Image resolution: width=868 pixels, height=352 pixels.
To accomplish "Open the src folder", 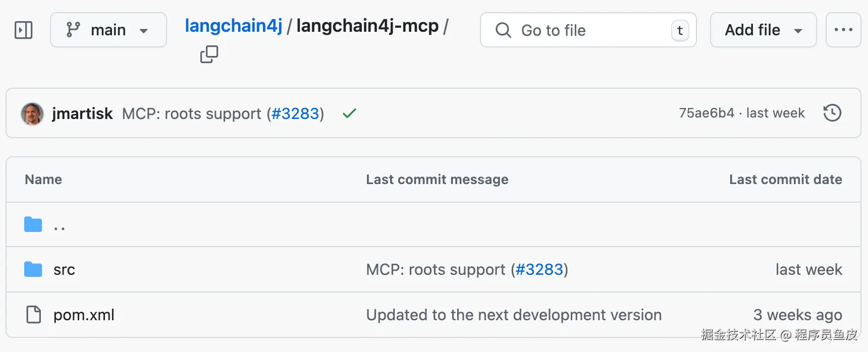I will (x=64, y=270).
